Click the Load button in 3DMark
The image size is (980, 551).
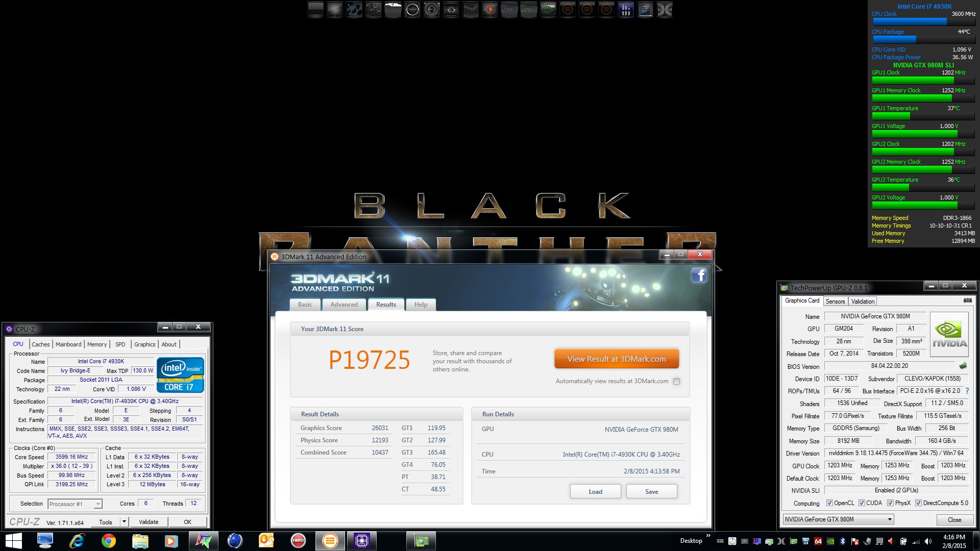coord(596,491)
